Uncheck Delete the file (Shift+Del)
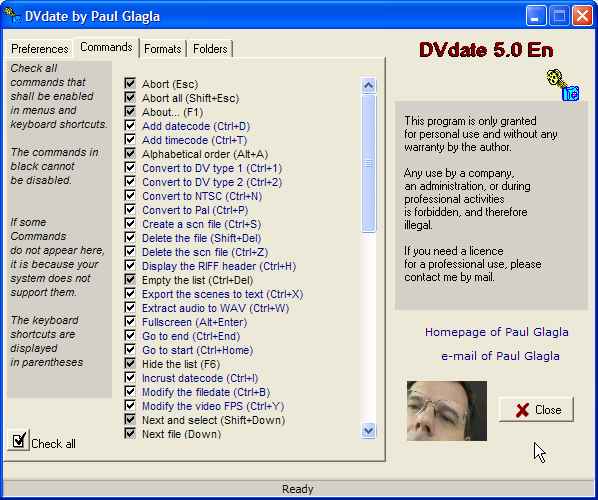 click(x=130, y=237)
